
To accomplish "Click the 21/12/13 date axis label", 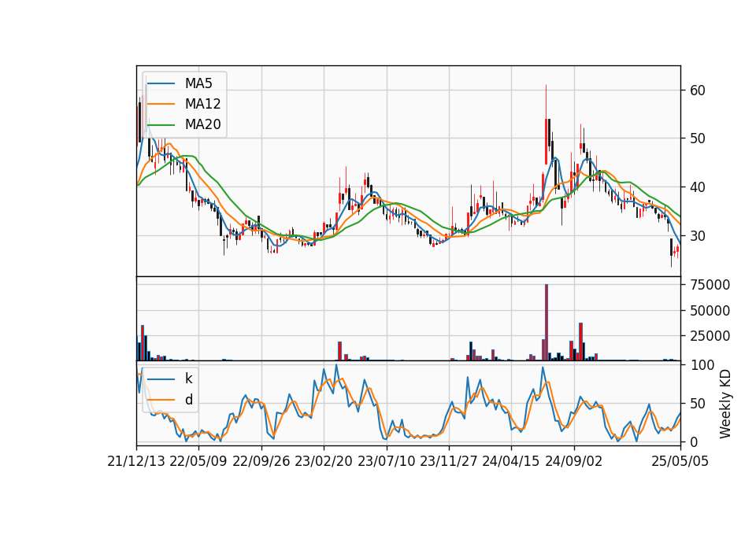I will tap(136, 461).
